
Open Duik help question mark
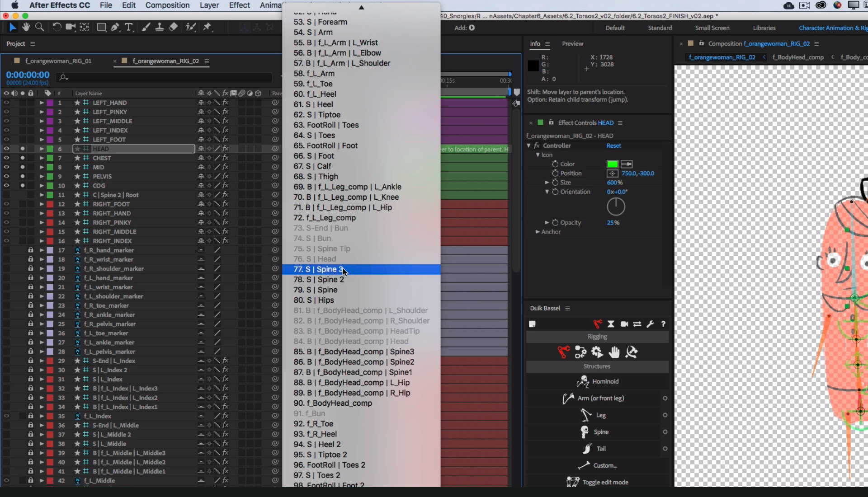click(x=663, y=324)
